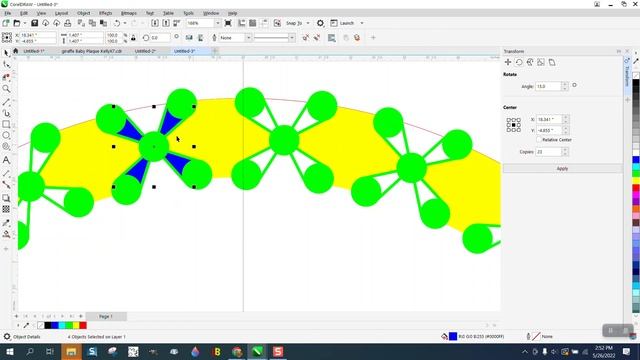Screen dimensions: 640x360
Task: Expand the Snap To dropdown
Action: coord(308,23)
